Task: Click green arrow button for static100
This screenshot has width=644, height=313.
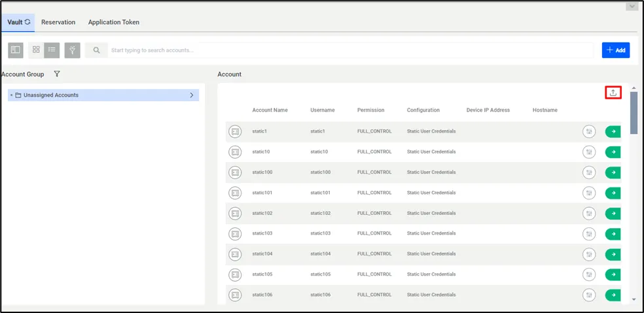Action: pyautogui.click(x=613, y=173)
